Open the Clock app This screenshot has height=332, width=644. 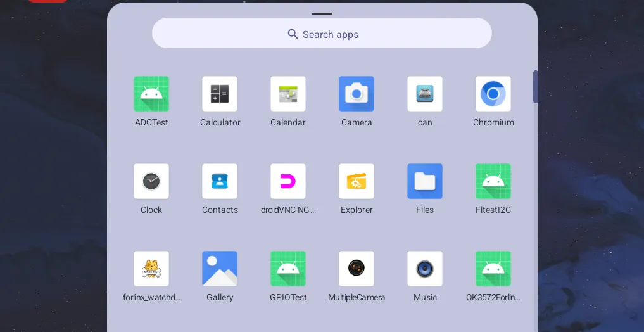point(151,181)
